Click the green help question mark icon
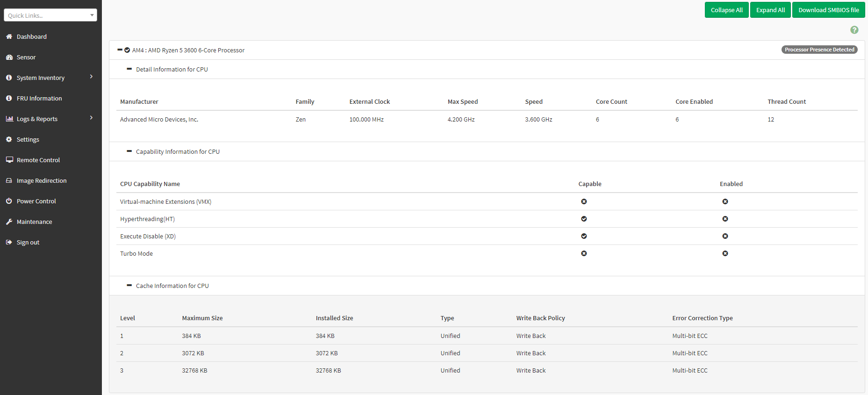 coord(854,30)
